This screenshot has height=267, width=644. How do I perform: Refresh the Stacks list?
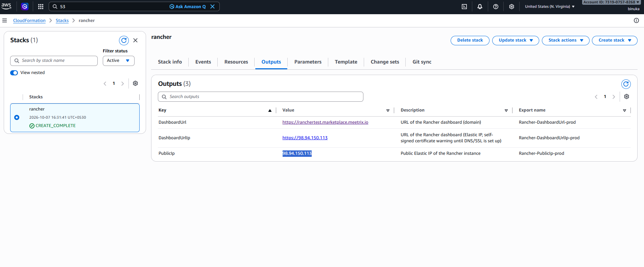click(124, 41)
